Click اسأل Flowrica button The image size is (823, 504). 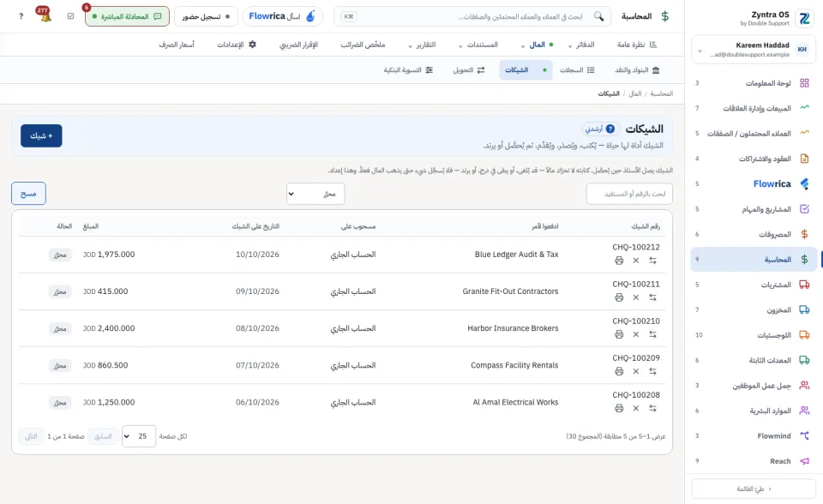point(282,16)
